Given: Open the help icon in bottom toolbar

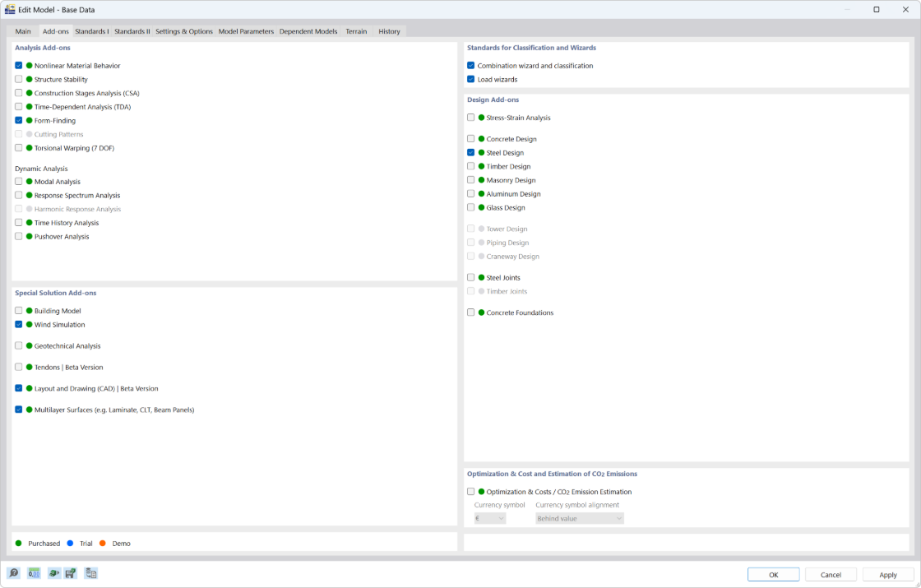Looking at the screenshot, I should [13, 573].
